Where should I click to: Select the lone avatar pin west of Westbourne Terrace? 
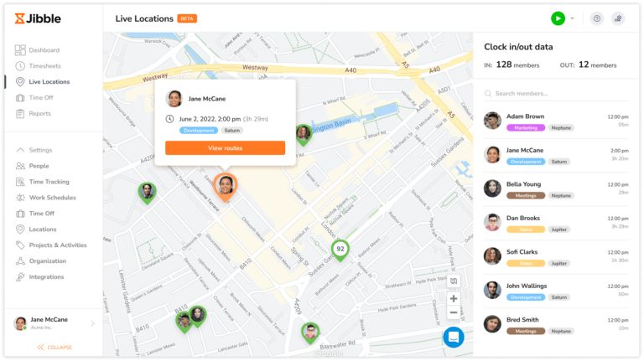[147, 193]
